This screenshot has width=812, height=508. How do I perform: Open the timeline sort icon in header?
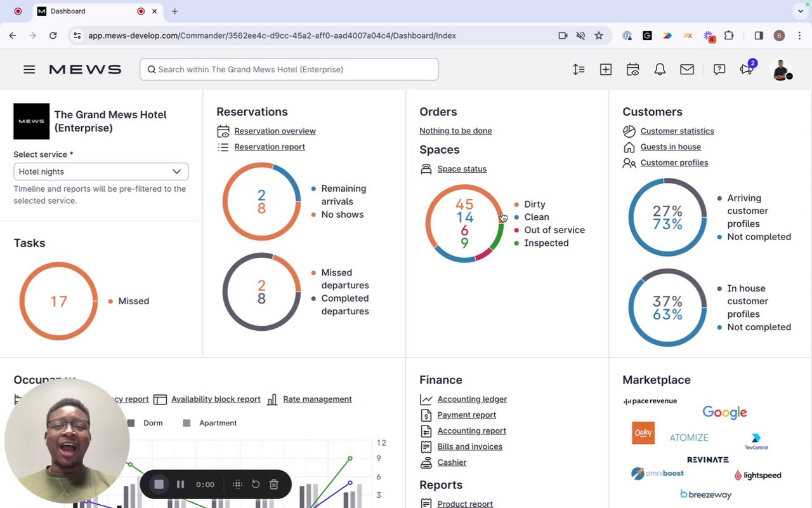[x=579, y=69]
